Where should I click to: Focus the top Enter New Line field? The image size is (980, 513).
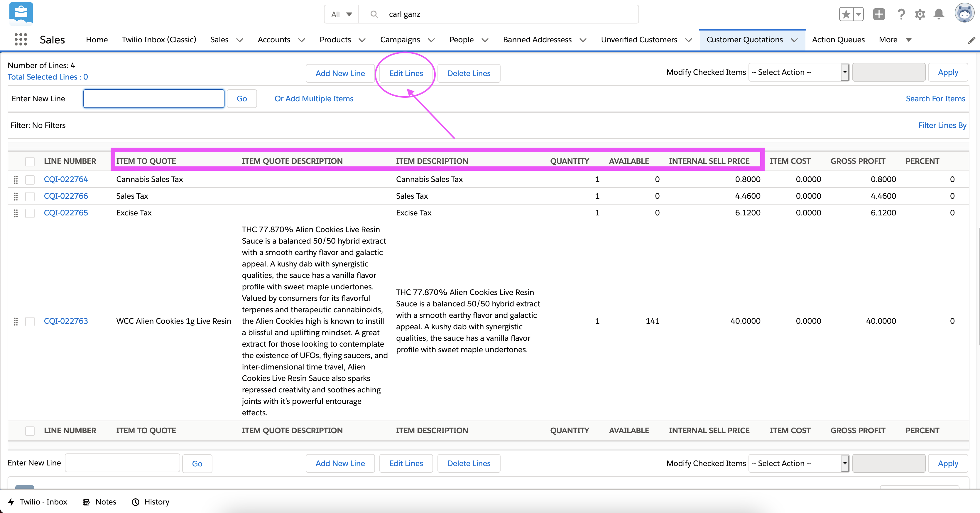click(154, 99)
